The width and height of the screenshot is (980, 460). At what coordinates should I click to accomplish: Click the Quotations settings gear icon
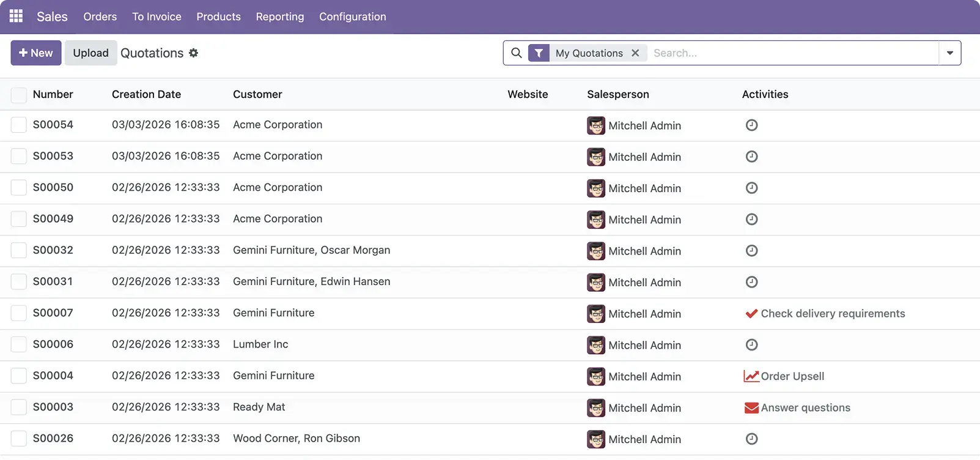[x=193, y=53]
